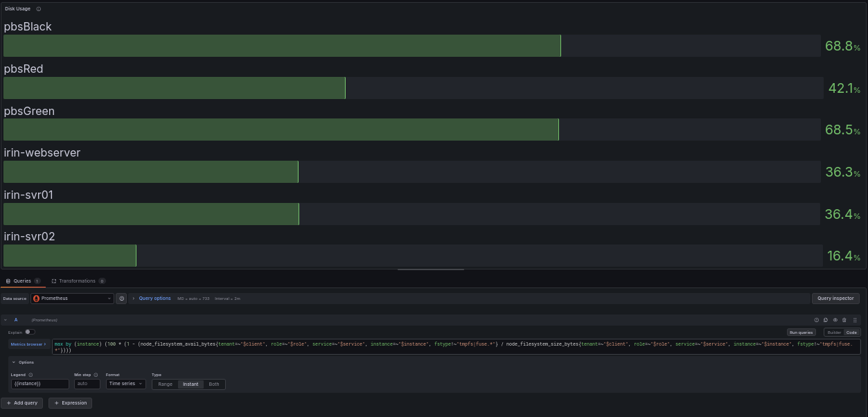Click the irin-svr02 label
868x417 pixels.
pyautogui.click(x=30, y=236)
